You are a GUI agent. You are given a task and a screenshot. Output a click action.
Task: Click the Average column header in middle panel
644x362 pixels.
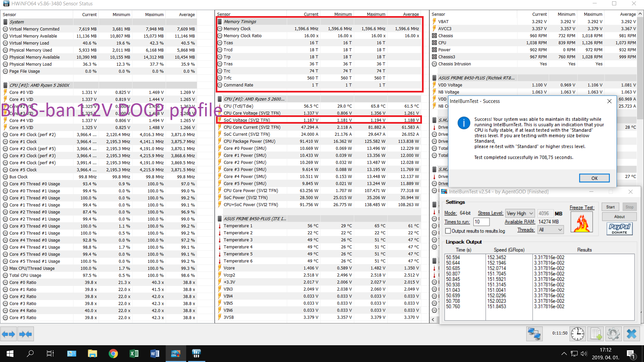point(411,14)
